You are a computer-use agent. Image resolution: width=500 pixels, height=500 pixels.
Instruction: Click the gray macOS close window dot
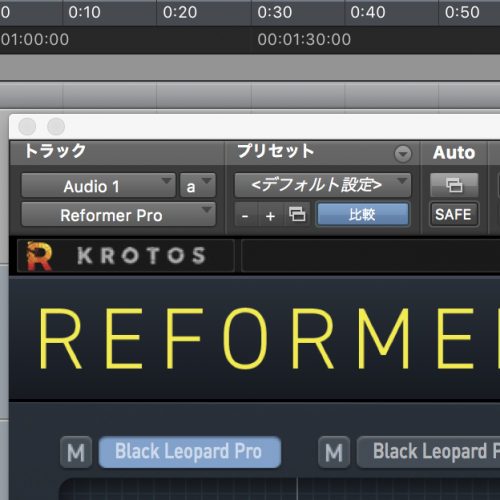(x=27, y=127)
